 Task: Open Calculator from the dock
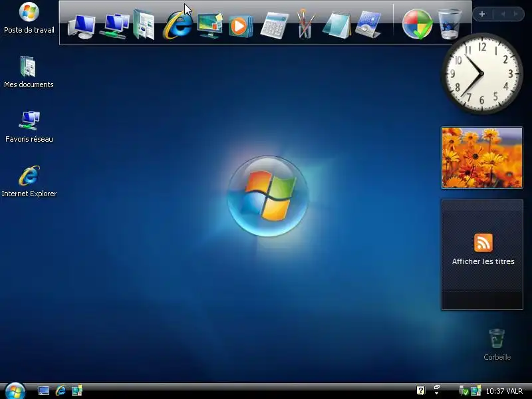[x=274, y=26]
